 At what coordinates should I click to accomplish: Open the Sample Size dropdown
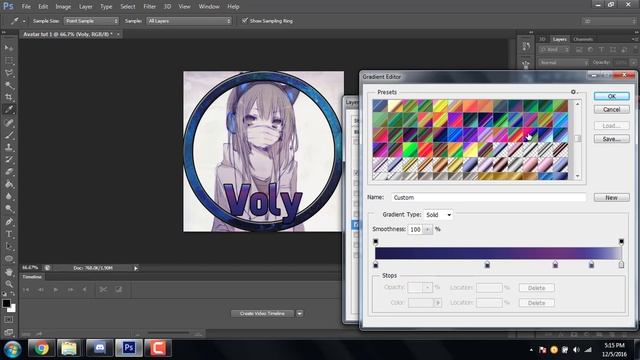click(91, 21)
